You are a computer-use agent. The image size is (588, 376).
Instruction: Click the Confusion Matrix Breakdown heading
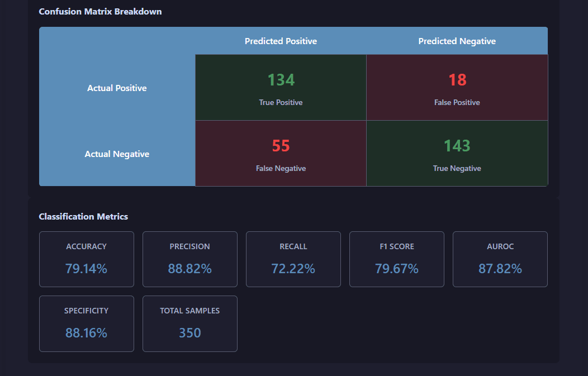100,12
